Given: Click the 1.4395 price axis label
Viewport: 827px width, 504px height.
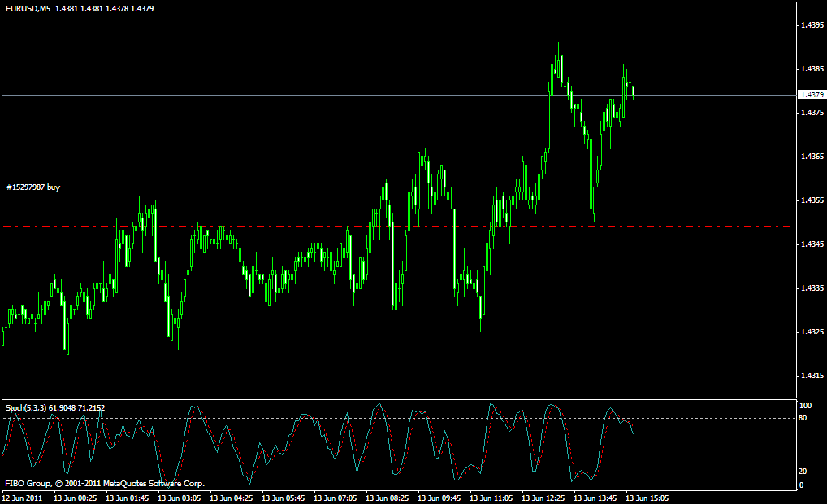Looking at the screenshot, I should [x=812, y=25].
